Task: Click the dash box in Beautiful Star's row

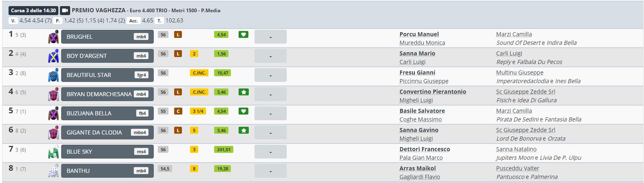Action: click(270, 75)
